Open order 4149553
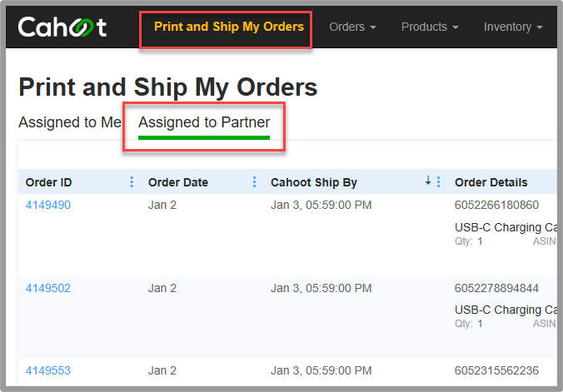The height and width of the screenshot is (392, 563). pos(48,370)
